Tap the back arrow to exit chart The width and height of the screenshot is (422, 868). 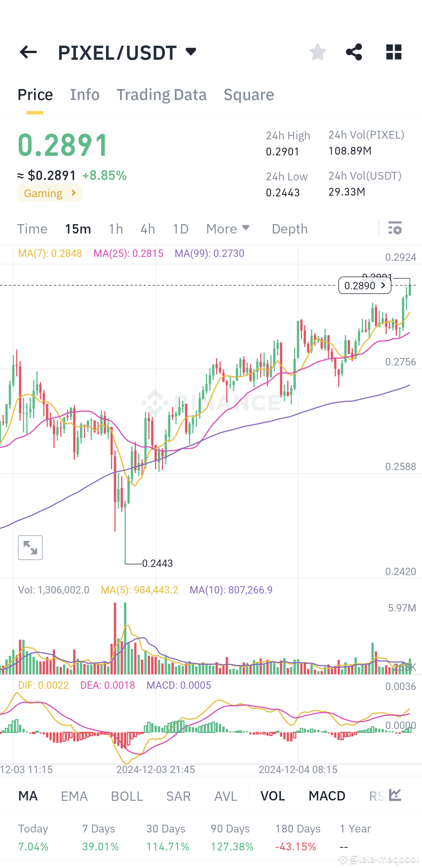[28, 52]
